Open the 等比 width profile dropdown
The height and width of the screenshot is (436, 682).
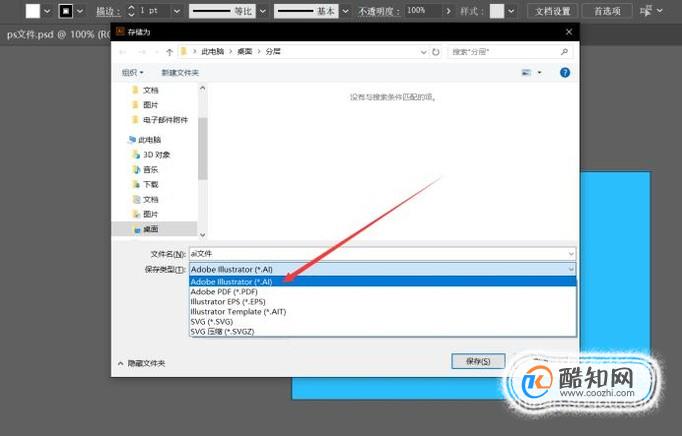[x=263, y=11]
